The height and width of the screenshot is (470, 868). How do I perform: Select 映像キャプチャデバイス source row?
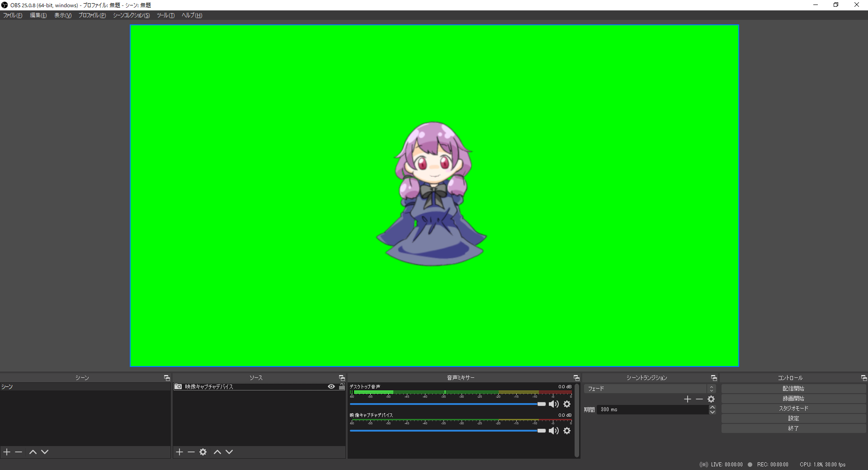click(x=259, y=387)
